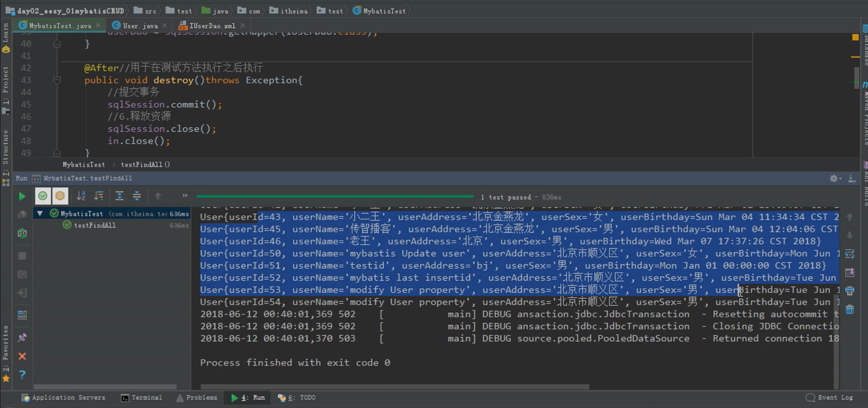
Task: Open Terminal tool window
Action: point(142,398)
